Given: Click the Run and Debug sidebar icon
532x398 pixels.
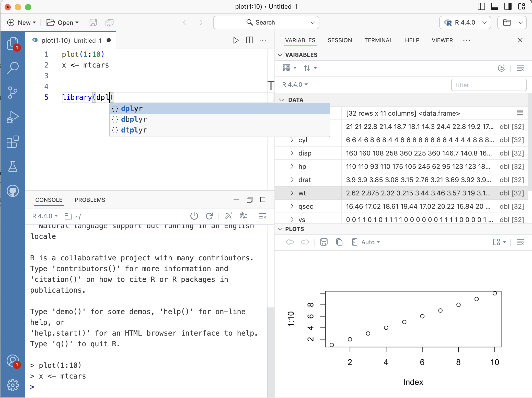Looking at the screenshot, I should (13, 117).
